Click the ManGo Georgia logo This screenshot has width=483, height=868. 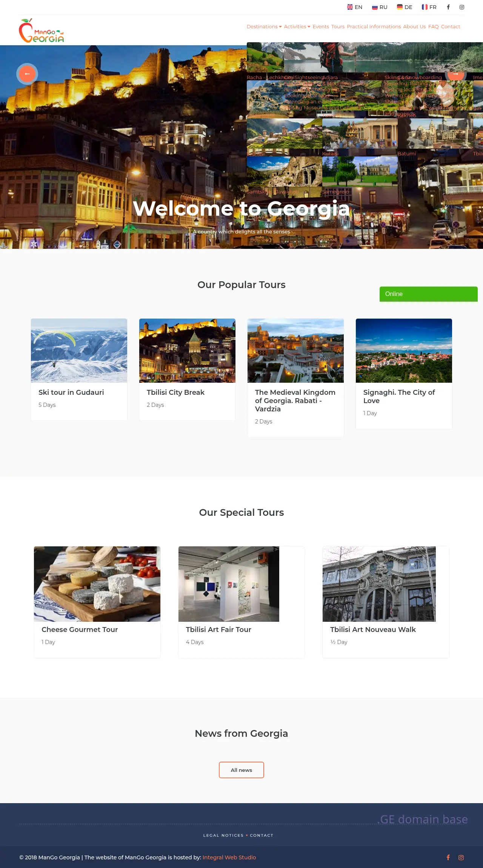(x=42, y=31)
